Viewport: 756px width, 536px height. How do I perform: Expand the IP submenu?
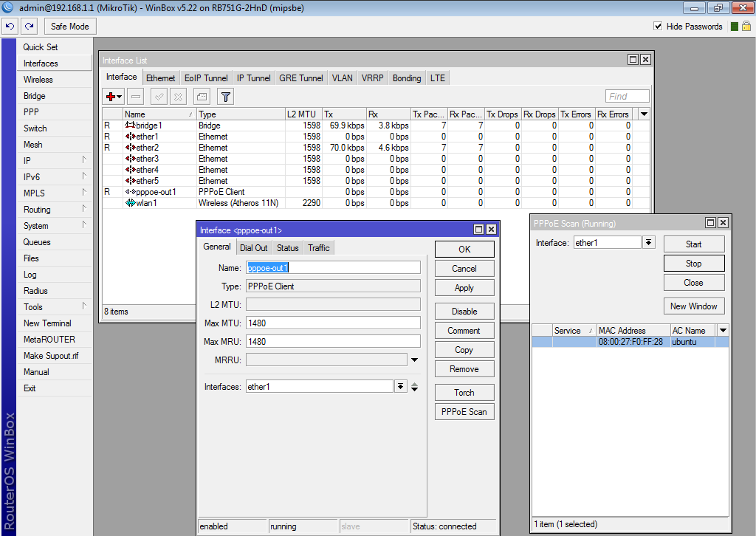(x=84, y=160)
